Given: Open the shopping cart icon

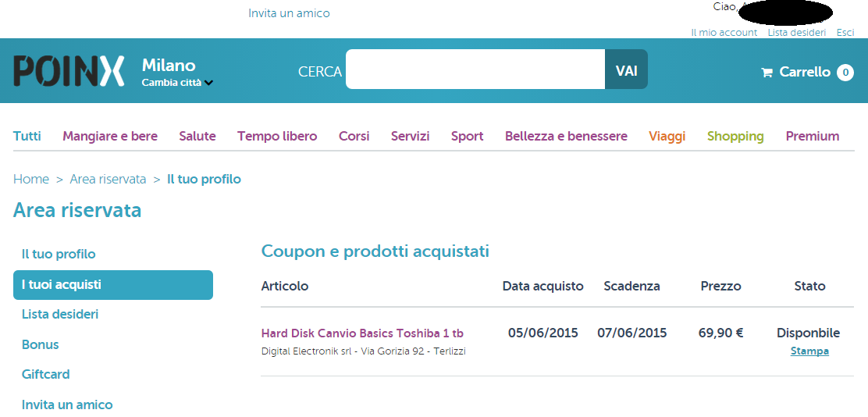Looking at the screenshot, I should pyautogui.click(x=767, y=73).
